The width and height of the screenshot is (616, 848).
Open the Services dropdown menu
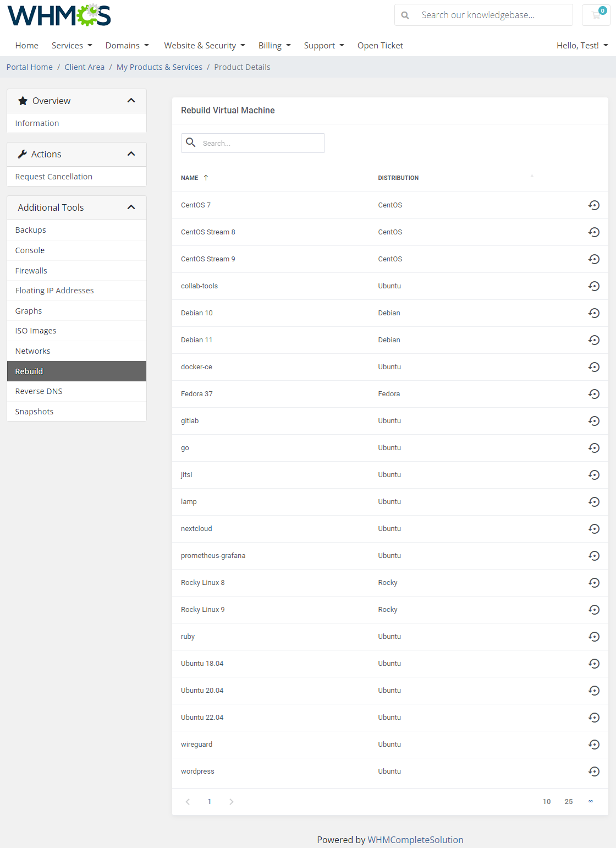[x=72, y=46]
